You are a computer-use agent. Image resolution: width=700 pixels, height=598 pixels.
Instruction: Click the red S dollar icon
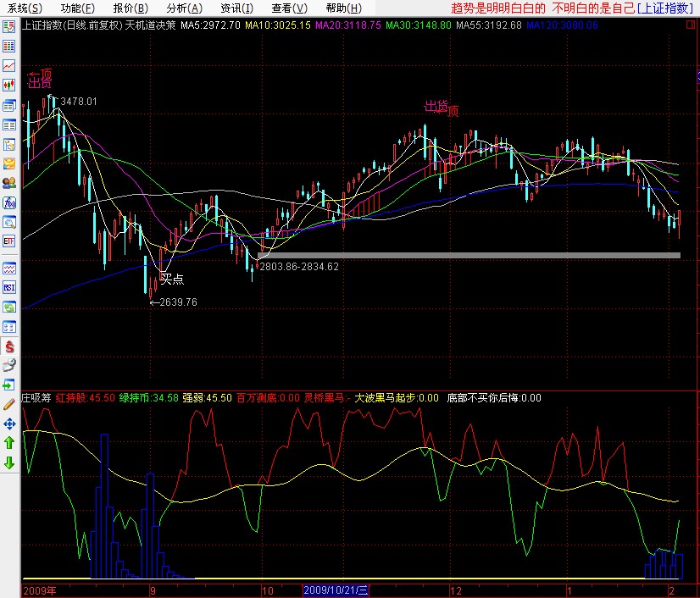pyautogui.click(x=9, y=346)
